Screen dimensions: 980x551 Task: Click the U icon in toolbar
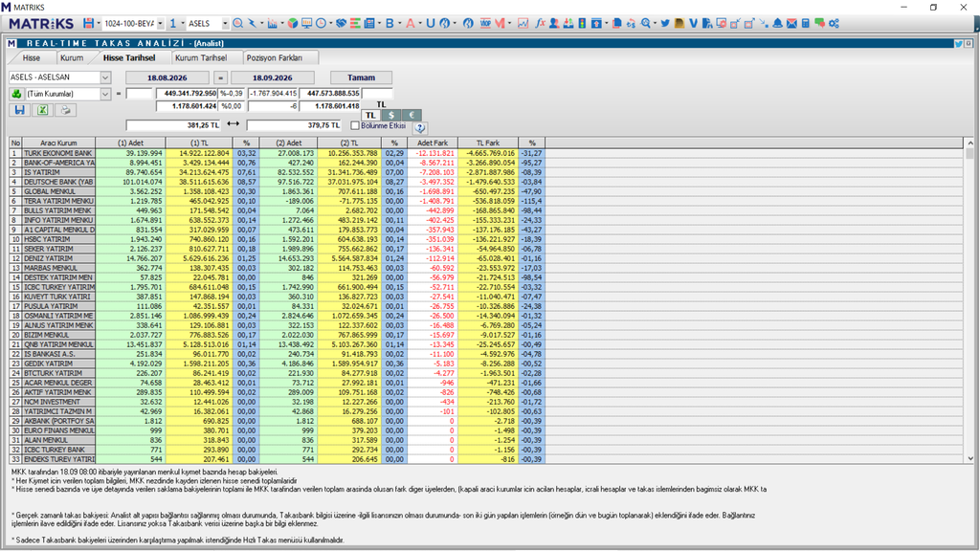[x=431, y=23]
